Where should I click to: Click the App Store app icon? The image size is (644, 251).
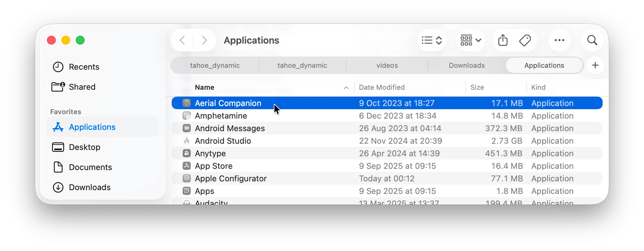click(187, 166)
